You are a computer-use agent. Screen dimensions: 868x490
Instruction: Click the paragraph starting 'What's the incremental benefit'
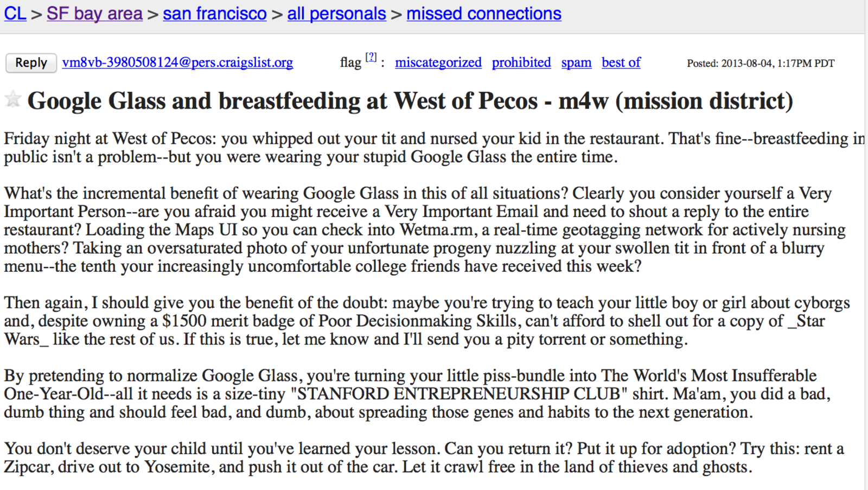coord(425,230)
